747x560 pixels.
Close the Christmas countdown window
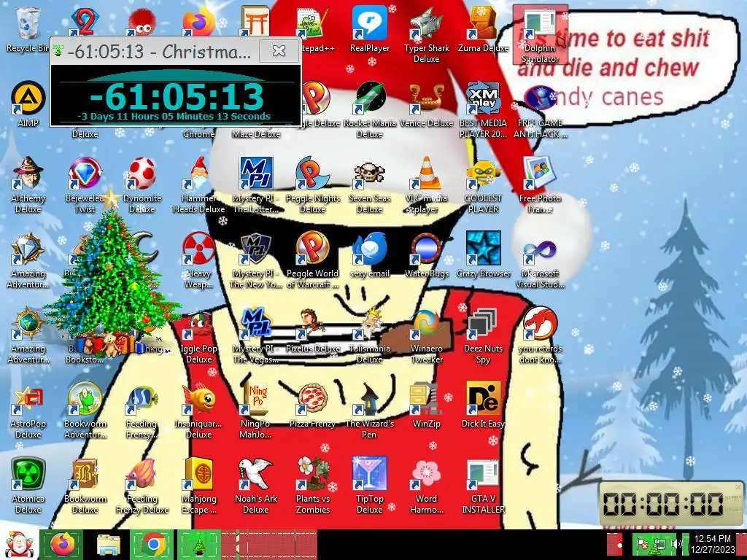coord(279,50)
